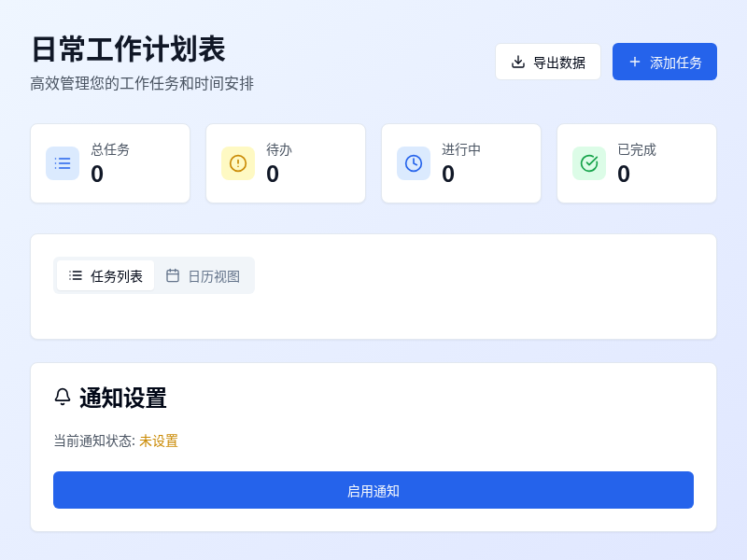The height and width of the screenshot is (560, 747).
Task: Switch to the 任务列表 tab
Action: click(106, 275)
